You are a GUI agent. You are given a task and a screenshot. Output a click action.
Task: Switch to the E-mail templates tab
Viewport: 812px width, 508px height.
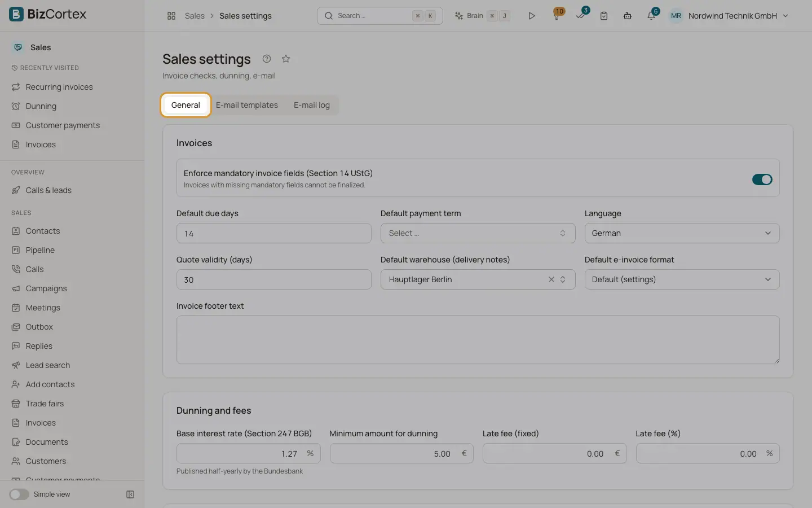coord(247,105)
